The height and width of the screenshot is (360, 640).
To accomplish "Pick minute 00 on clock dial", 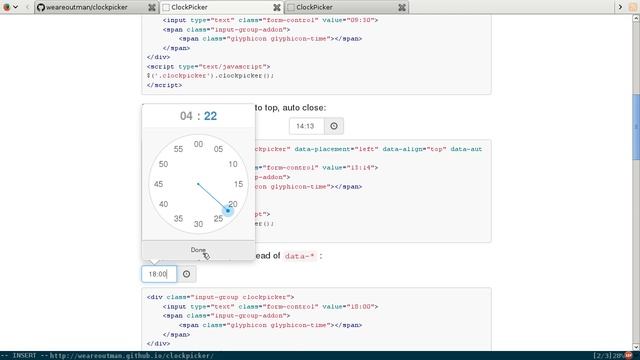I will coord(198,144).
